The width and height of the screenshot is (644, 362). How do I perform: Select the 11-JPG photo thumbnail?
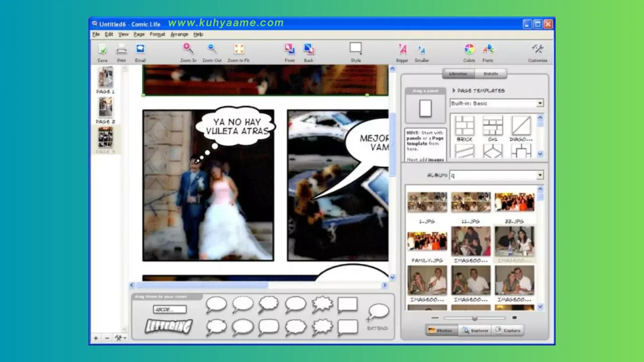click(x=471, y=202)
